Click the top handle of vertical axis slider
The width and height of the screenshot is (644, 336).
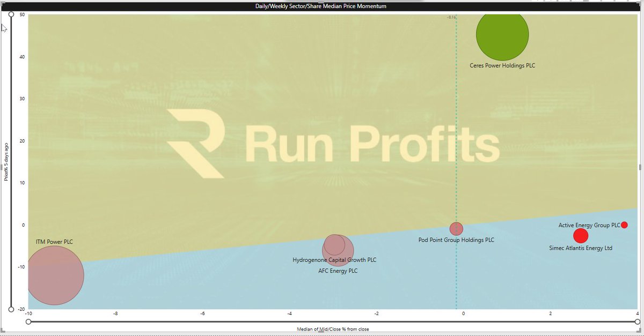(11, 14)
